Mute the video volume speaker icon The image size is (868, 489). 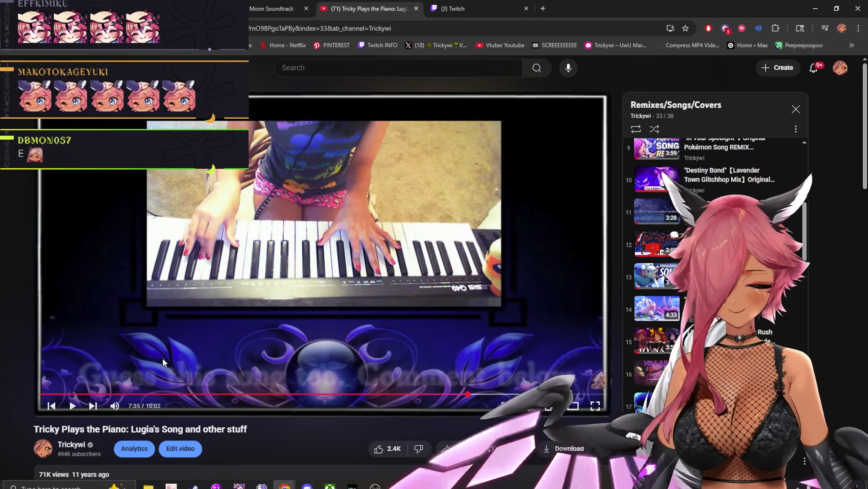(114, 406)
